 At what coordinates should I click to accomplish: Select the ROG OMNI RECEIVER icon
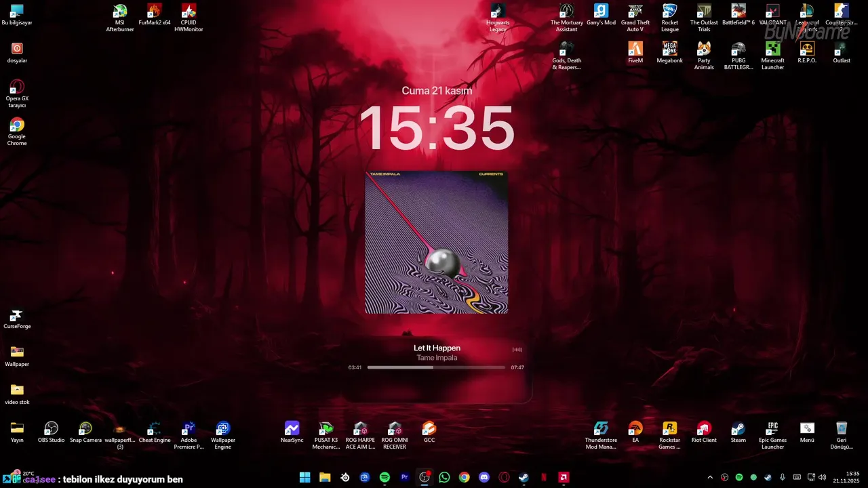point(395,435)
